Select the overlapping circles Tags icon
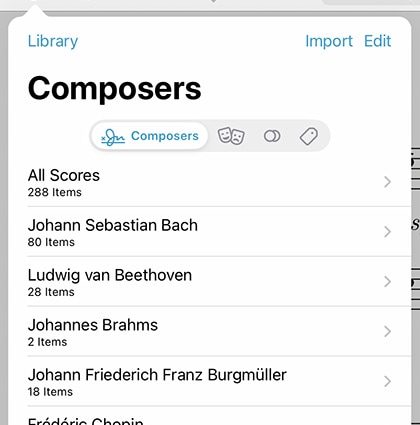 272,136
